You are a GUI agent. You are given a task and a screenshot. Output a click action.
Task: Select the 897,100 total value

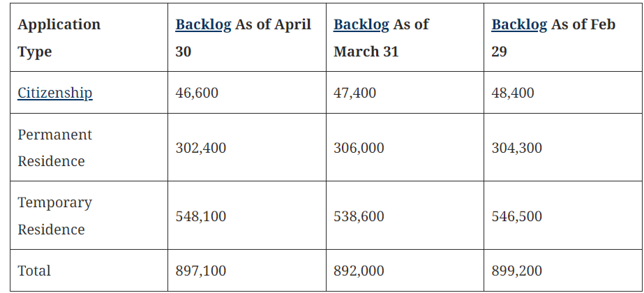[201, 271]
